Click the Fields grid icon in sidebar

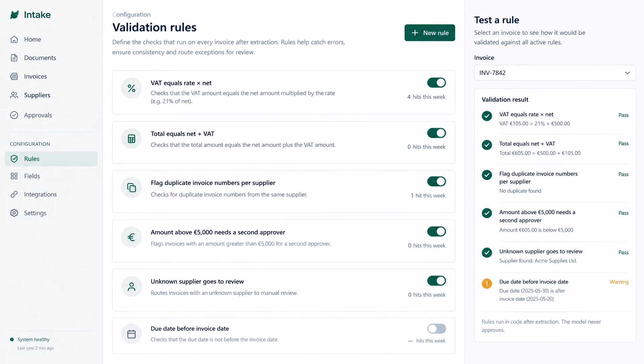point(14,176)
